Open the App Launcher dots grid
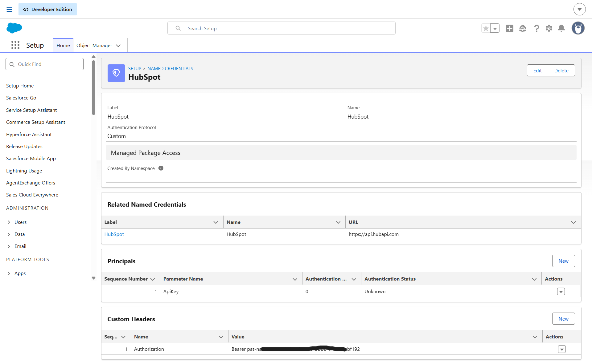The width and height of the screenshot is (592, 364). click(x=15, y=45)
